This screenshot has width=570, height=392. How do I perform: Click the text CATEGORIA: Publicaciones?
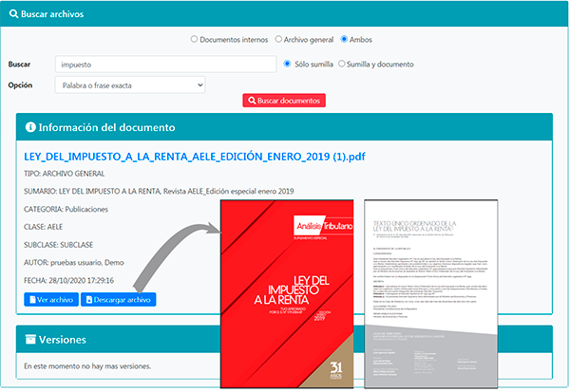tap(66, 209)
